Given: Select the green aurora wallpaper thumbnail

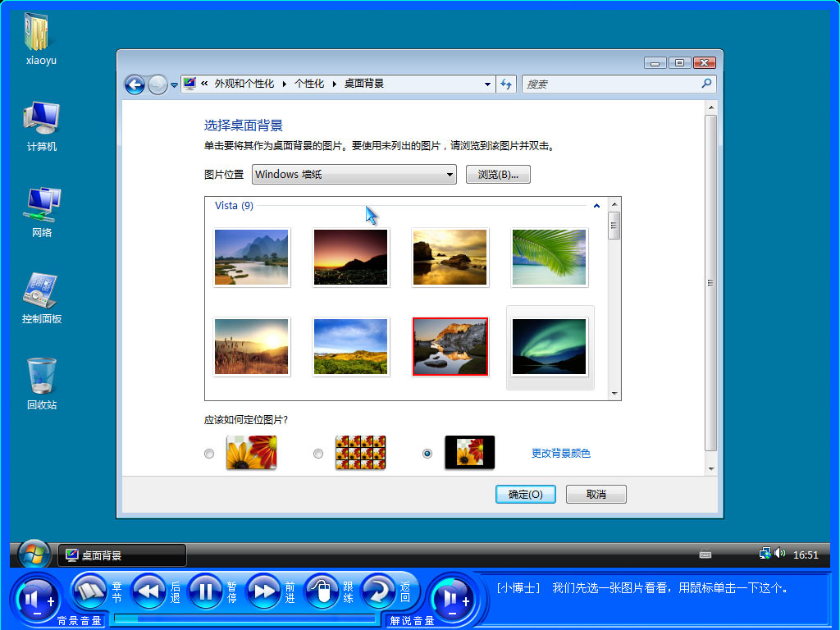Looking at the screenshot, I should pos(549,347).
